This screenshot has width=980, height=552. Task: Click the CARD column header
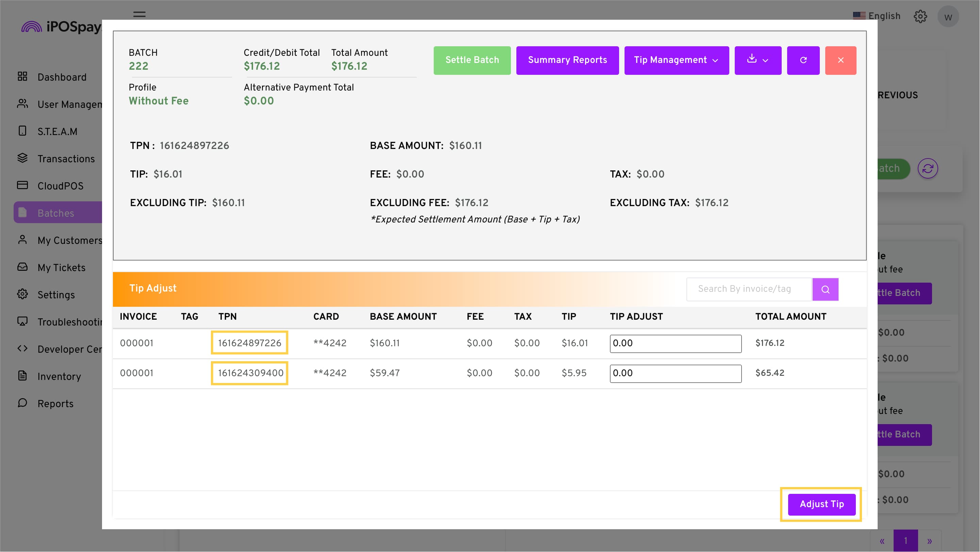[326, 317]
